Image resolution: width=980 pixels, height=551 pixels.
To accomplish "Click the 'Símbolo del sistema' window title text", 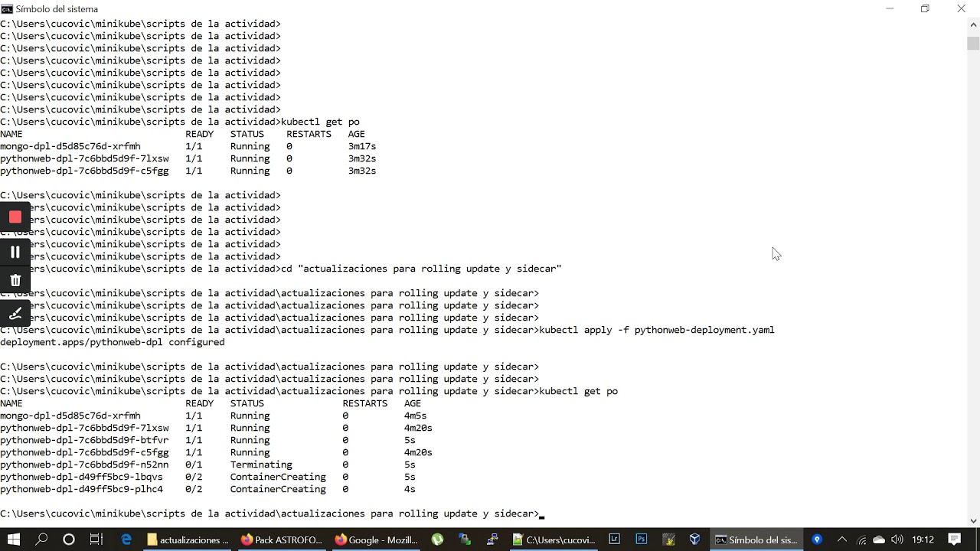I will pos(57,9).
